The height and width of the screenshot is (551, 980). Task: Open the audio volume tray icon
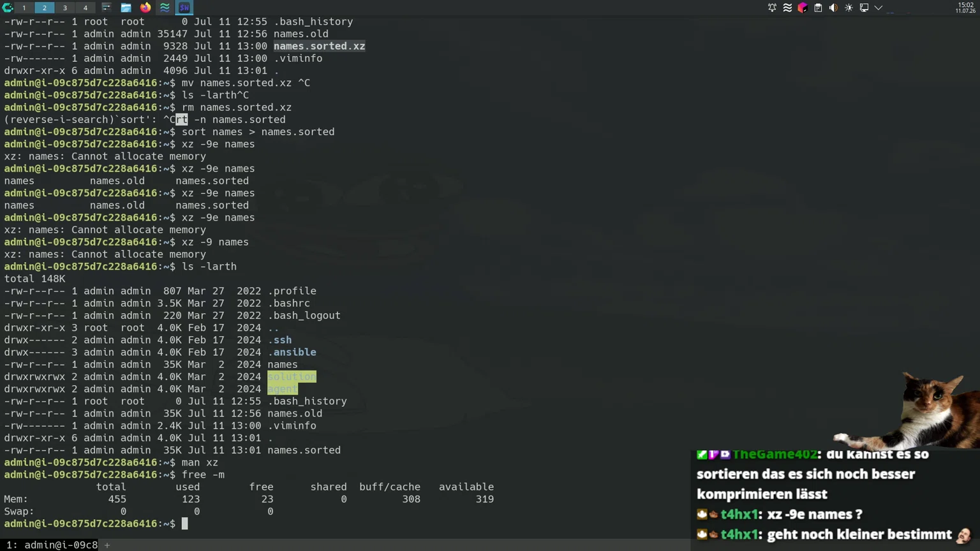pos(833,8)
